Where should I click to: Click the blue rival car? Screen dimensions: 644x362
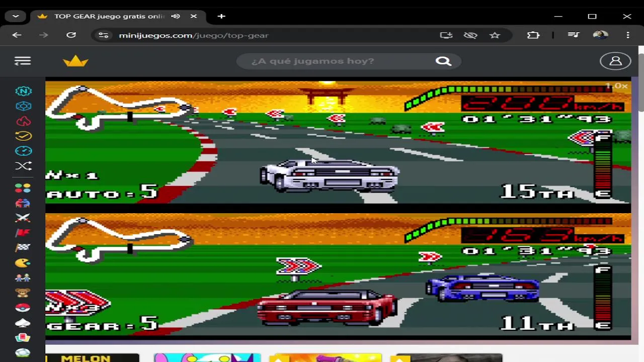483,288
